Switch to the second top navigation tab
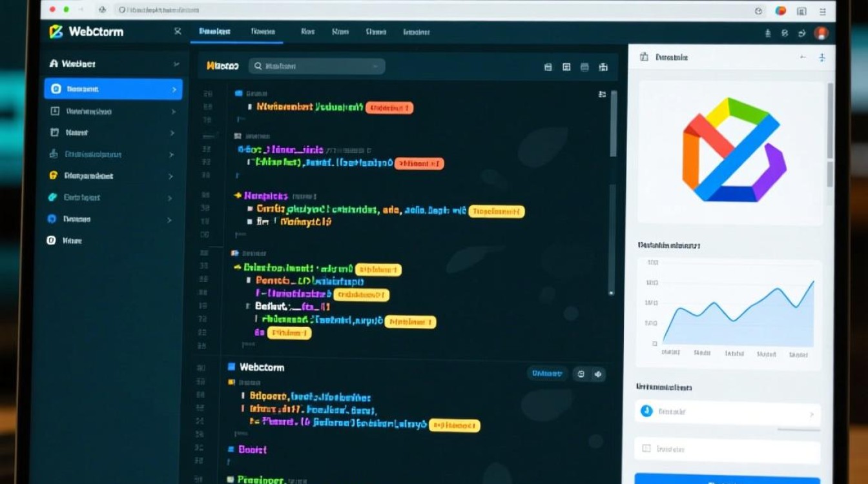The width and height of the screenshot is (868, 484). click(x=262, y=32)
